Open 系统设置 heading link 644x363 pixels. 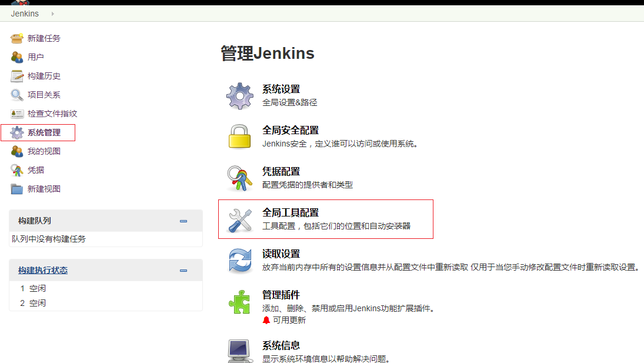[281, 89]
